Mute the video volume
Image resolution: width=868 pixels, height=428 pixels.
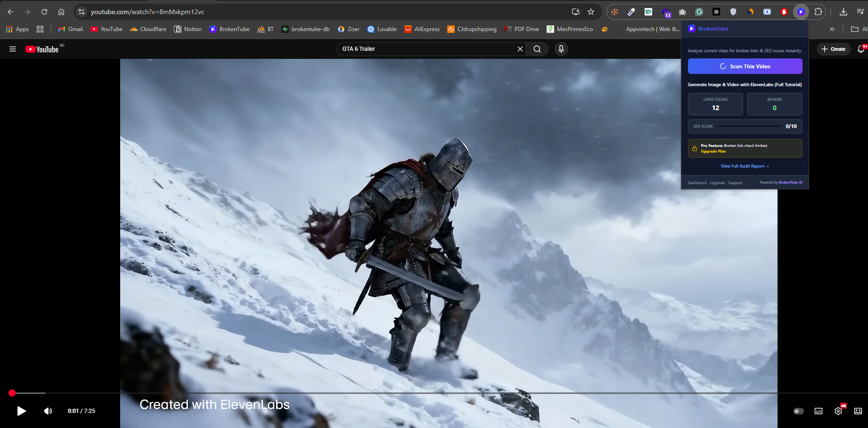click(48, 411)
